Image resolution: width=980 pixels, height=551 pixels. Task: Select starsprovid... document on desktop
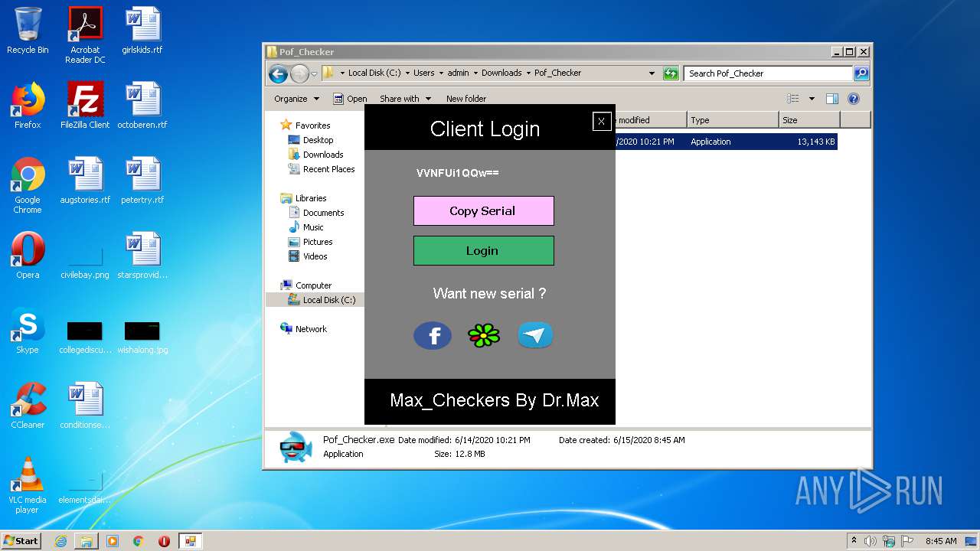[142, 256]
